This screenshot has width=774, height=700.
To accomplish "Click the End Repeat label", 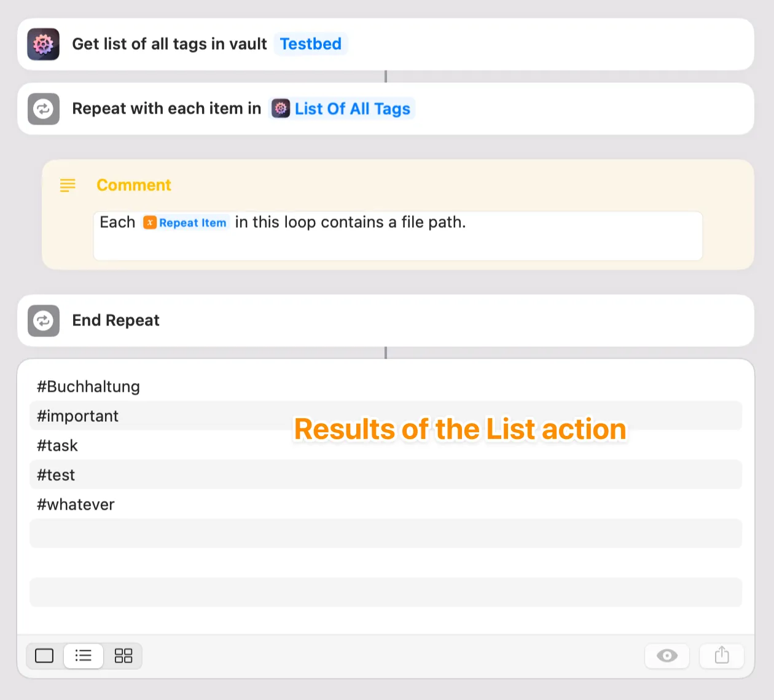I will pos(115,321).
